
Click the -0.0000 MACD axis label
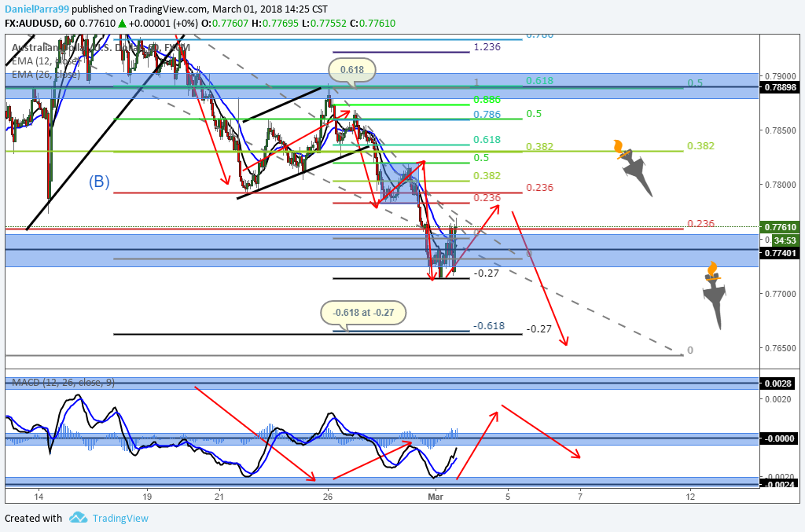(x=778, y=438)
